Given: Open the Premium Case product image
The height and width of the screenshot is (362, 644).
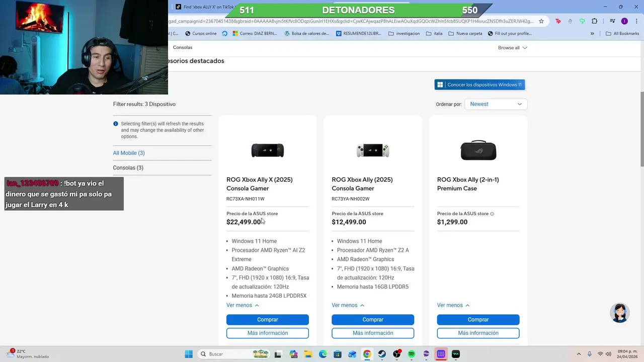Looking at the screenshot, I should [478, 150].
